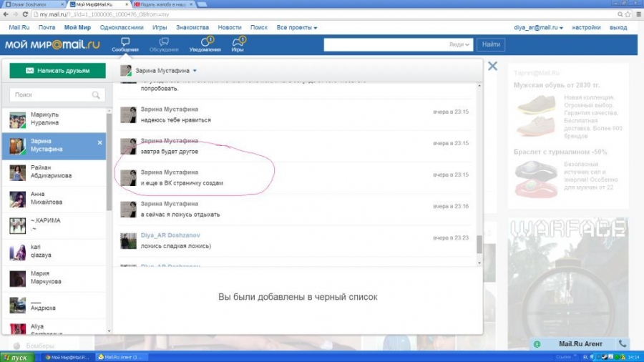
Task: Open Игры in top menu
Action: coord(160,27)
